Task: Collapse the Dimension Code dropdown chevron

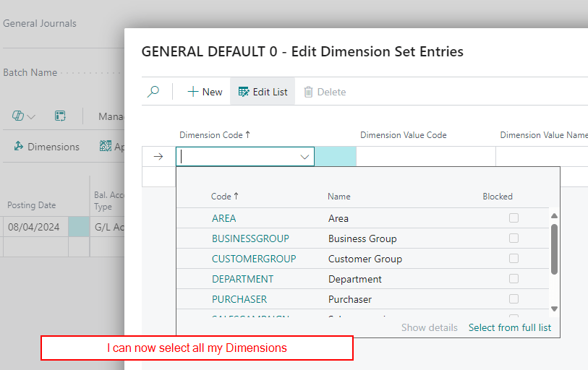Action: coord(304,157)
